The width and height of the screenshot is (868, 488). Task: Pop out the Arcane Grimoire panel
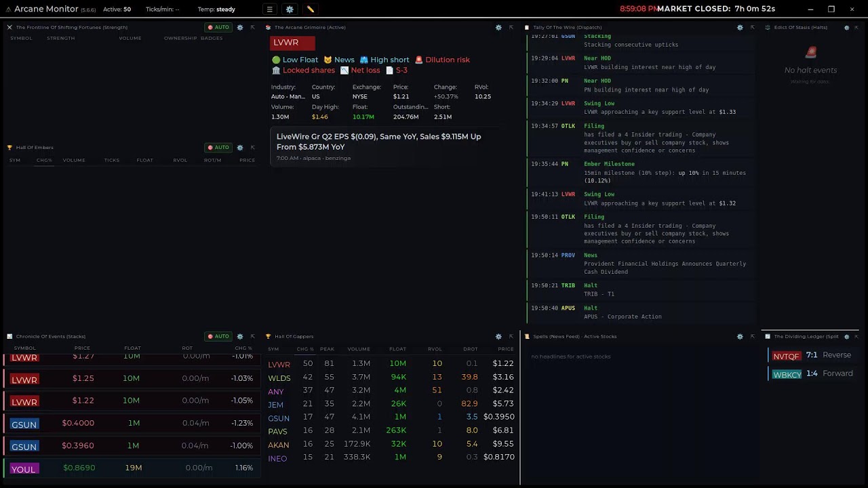[511, 27]
